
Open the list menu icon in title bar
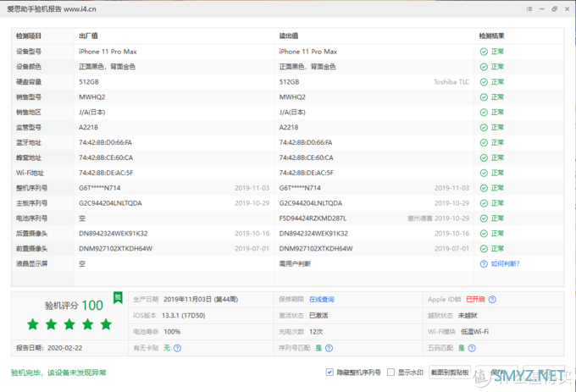529,9
